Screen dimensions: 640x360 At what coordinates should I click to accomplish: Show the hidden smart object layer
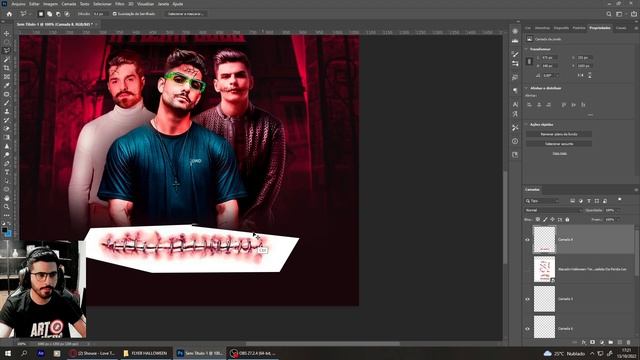point(527,269)
